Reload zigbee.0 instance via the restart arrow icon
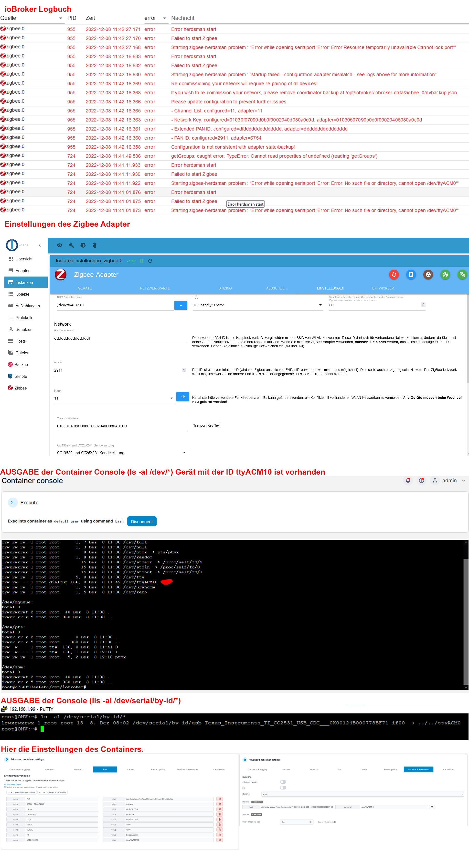 click(150, 261)
